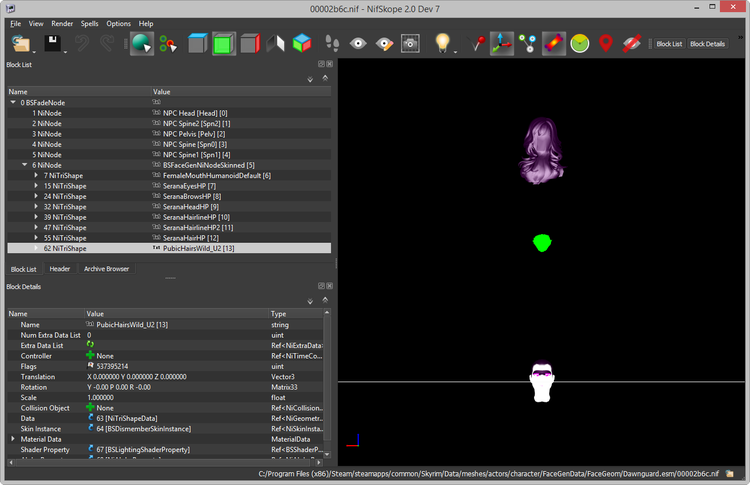This screenshot has height=485, width=750.
Task: Switch to Front view green cube
Action: [223, 44]
